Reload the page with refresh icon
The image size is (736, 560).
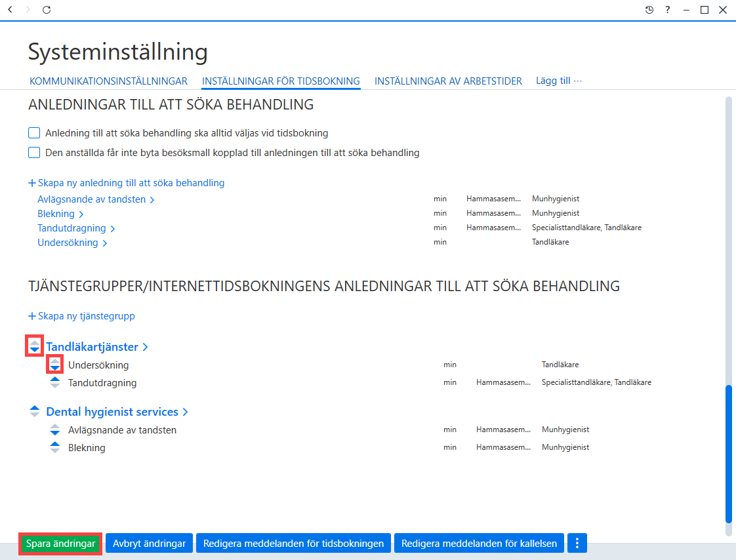[x=47, y=9]
